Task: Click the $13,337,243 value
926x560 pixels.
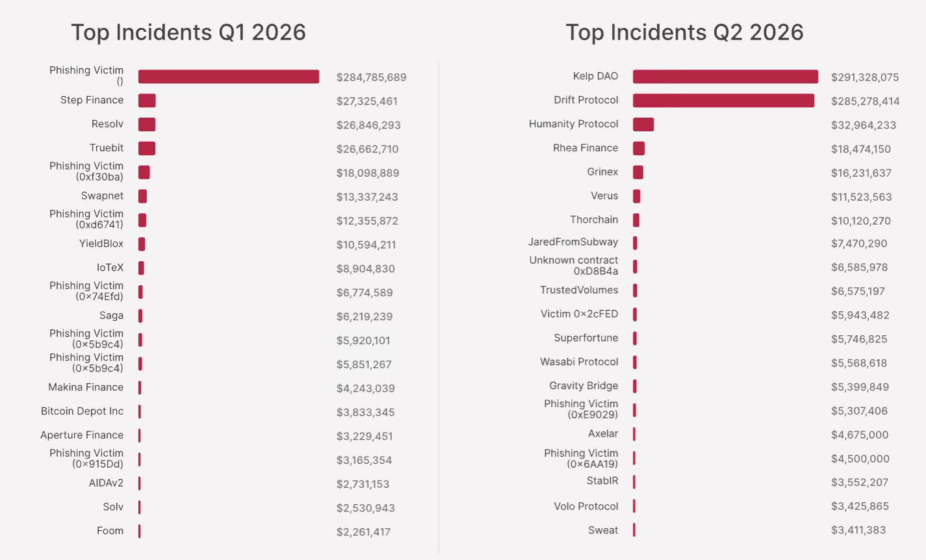Action: tap(367, 197)
